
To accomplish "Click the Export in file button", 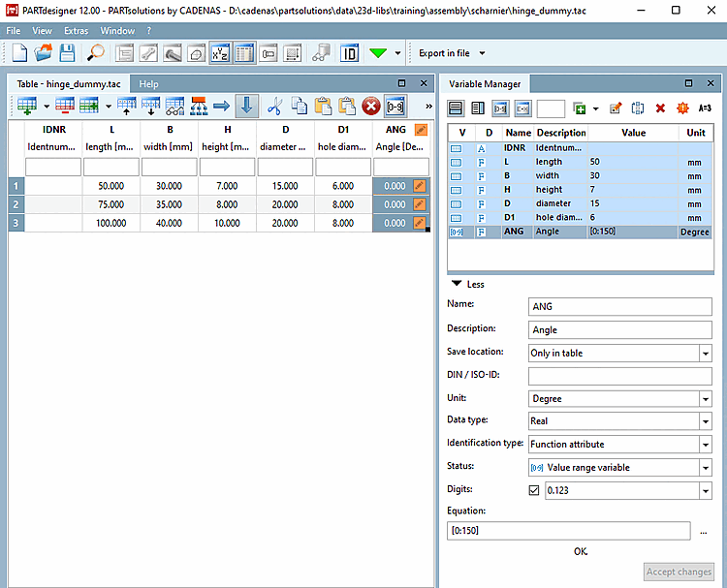I will coord(446,52).
